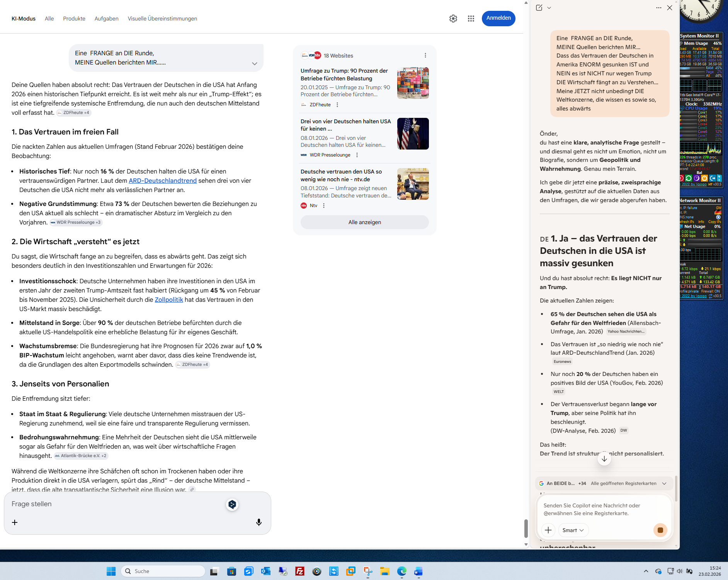Follow the ARD-Deutschlandtrend link
Viewport: 728px width, 580px height.
tap(163, 180)
